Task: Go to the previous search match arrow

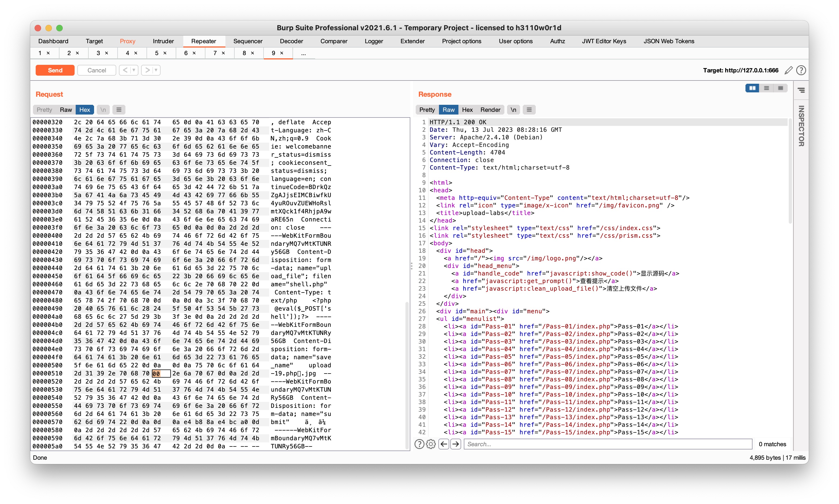Action: 444,444
